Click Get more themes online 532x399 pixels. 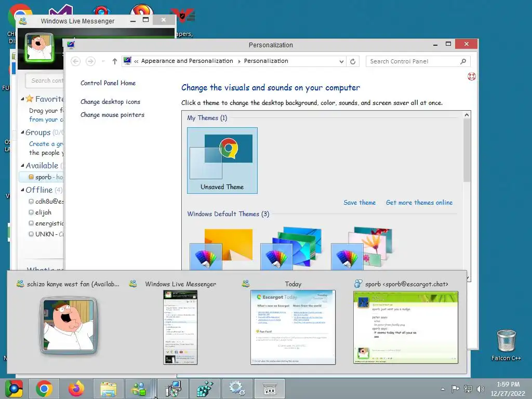419,203
